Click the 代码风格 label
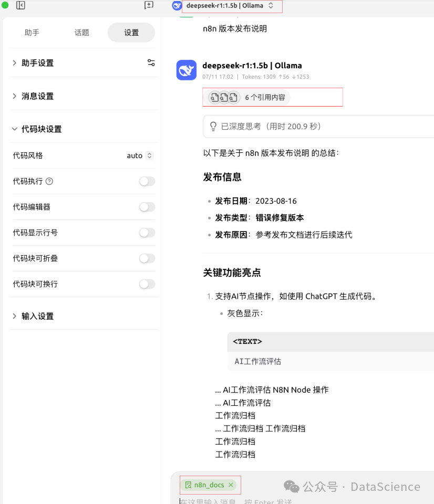 click(x=28, y=155)
